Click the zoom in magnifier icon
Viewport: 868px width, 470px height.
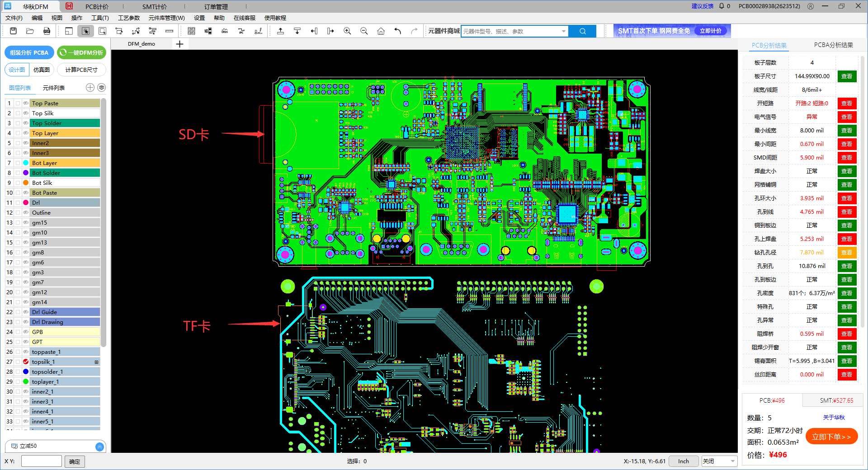point(347,31)
